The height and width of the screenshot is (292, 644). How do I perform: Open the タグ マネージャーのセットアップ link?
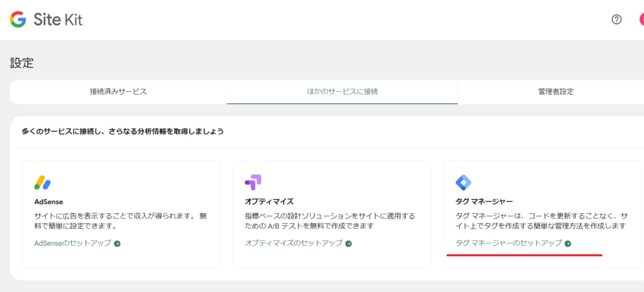point(508,243)
